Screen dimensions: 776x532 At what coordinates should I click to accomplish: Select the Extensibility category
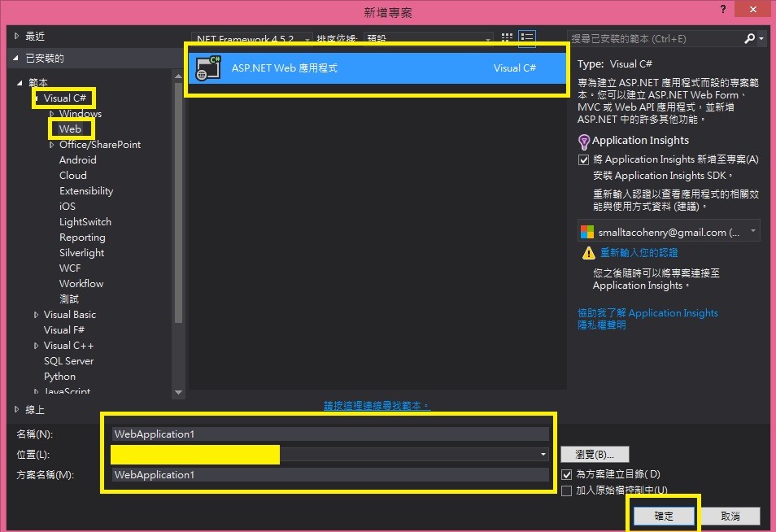click(x=86, y=191)
